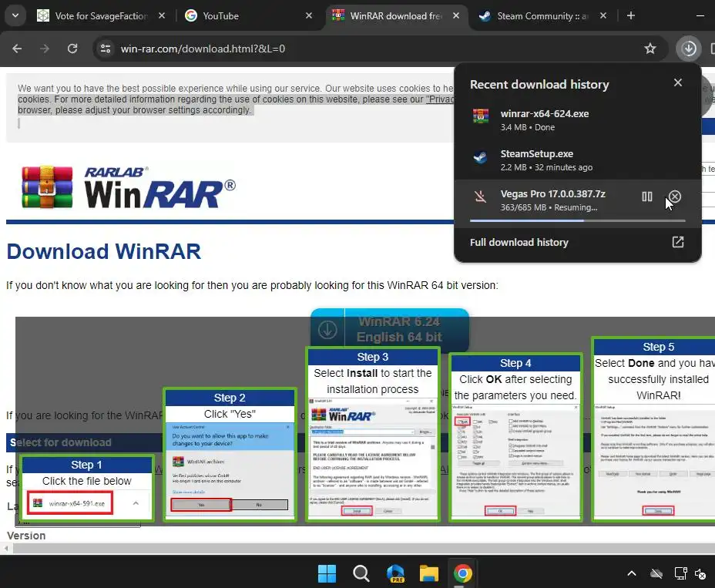Close the YouTube tab
The width and height of the screenshot is (715, 588).
pyautogui.click(x=309, y=16)
